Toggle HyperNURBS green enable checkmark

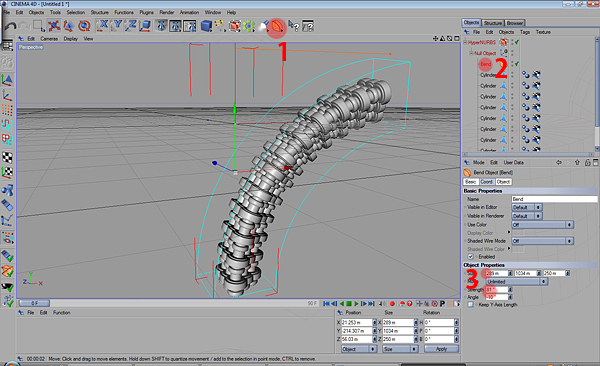click(517, 42)
